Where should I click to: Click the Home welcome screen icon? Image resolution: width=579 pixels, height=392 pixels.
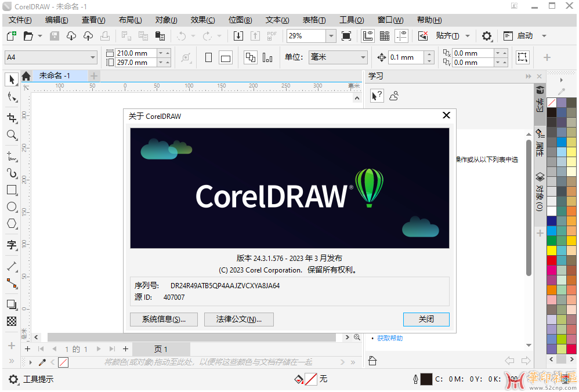pyautogui.click(x=26, y=76)
